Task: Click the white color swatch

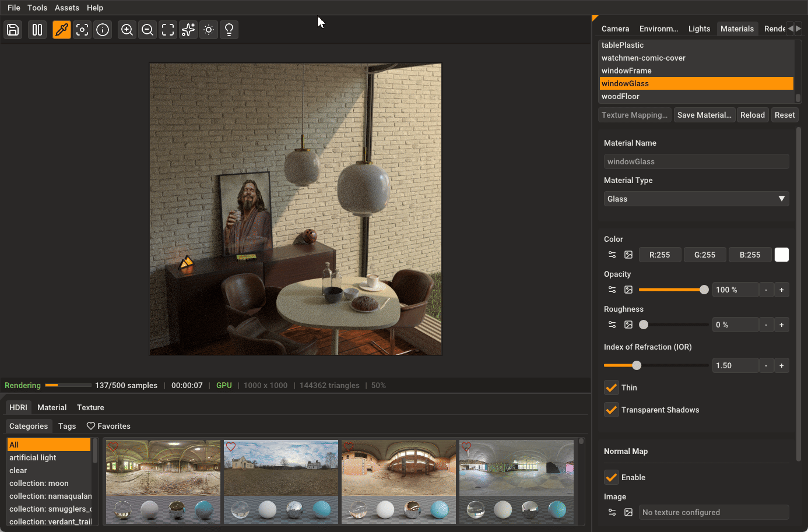Action: click(781, 255)
